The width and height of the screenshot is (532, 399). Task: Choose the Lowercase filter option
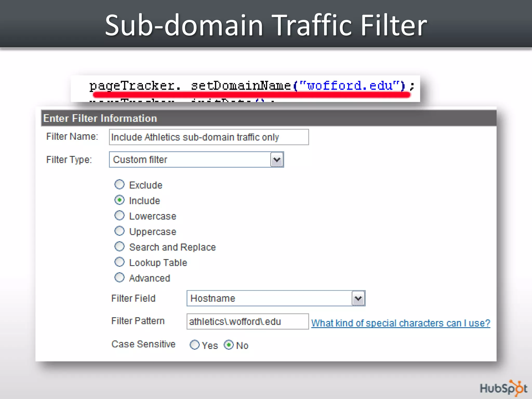coord(119,215)
